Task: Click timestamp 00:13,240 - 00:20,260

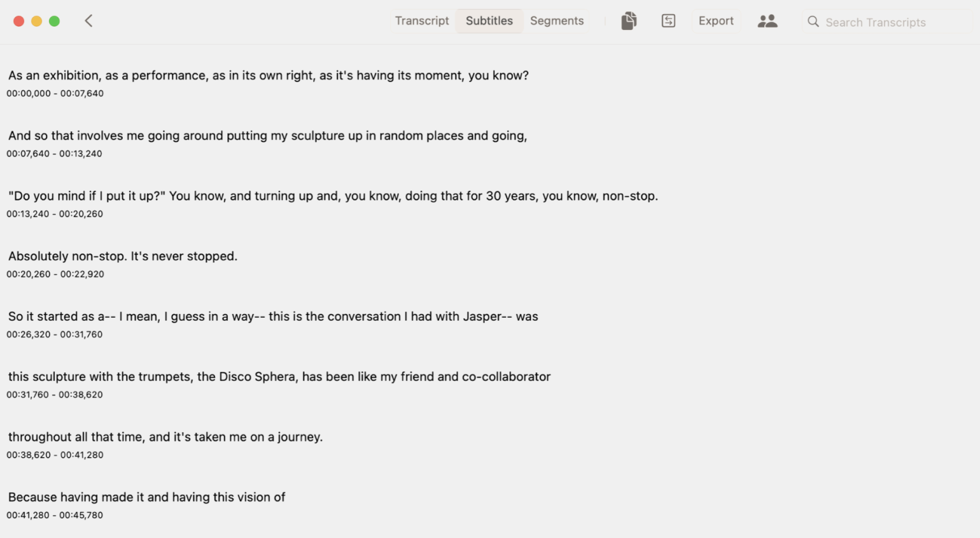Action: tap(55, 214)
